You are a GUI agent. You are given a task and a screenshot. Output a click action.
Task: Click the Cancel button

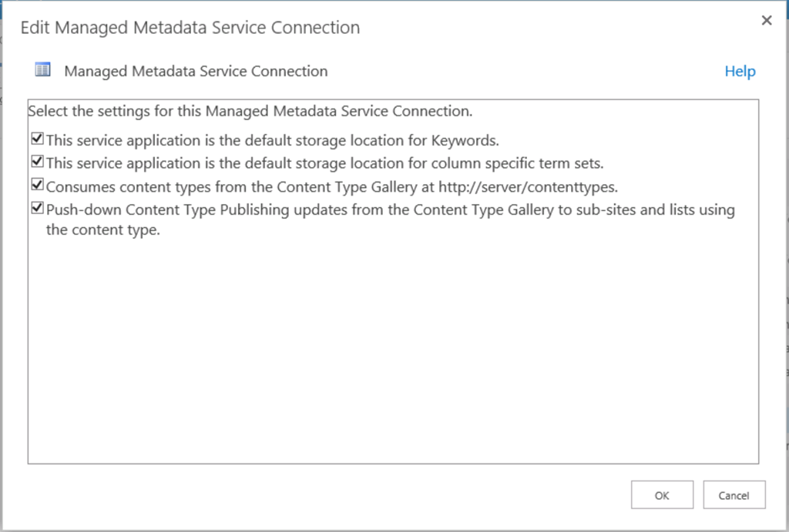coord(734,495)
